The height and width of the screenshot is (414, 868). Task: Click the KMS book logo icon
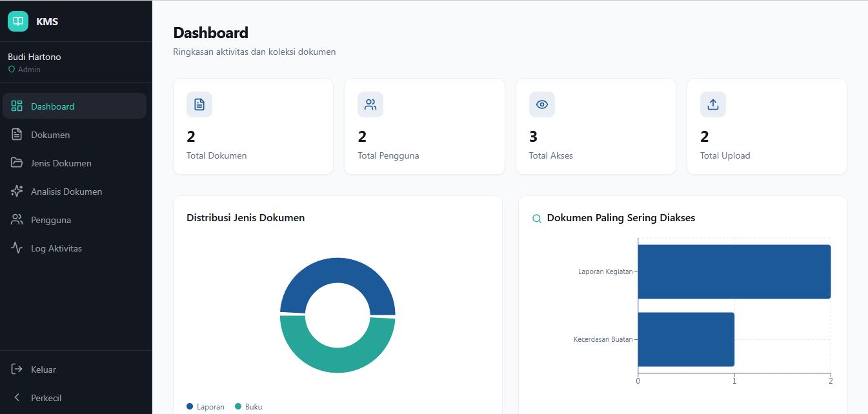[x=18, y=21]
